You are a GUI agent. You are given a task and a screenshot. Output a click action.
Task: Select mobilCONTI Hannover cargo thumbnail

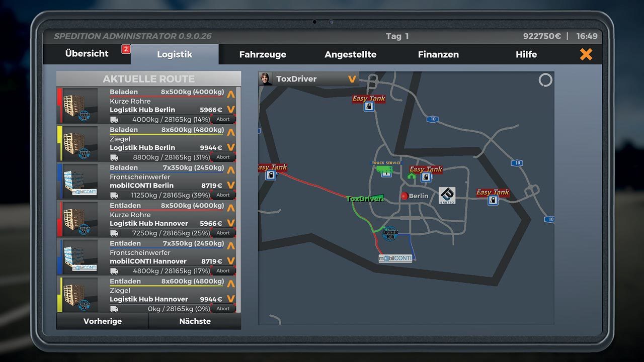79,257
